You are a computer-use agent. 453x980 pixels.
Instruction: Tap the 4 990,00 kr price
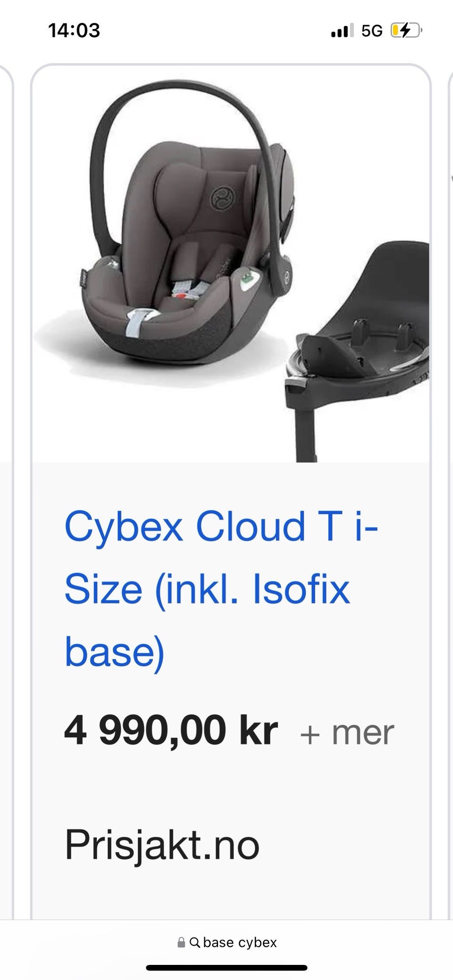tap(171, 731)
